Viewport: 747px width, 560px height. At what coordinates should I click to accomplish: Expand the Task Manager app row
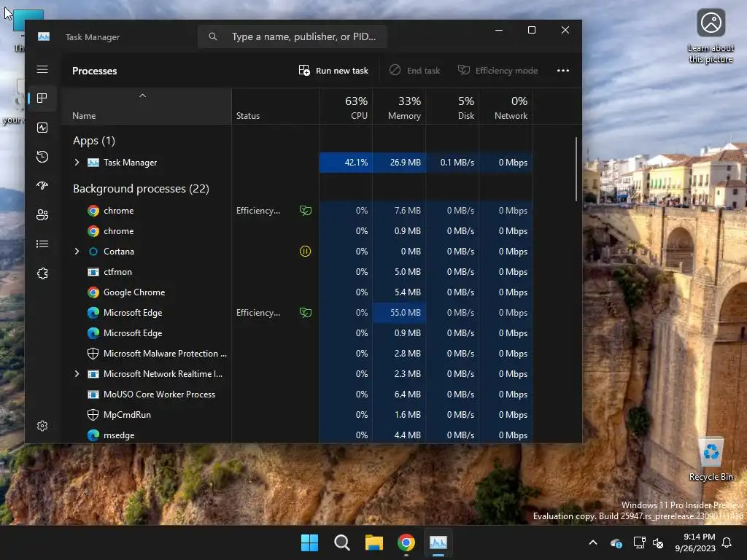click(77, 163)
